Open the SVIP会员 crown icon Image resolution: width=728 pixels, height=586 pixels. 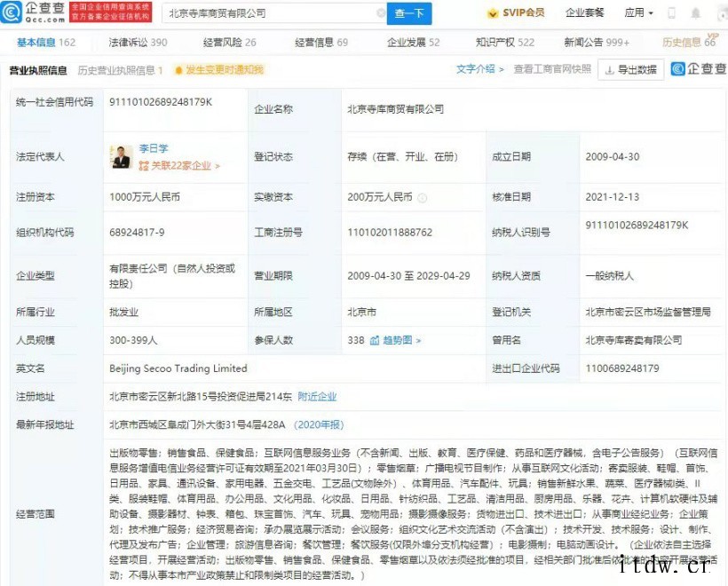point(492,13)
